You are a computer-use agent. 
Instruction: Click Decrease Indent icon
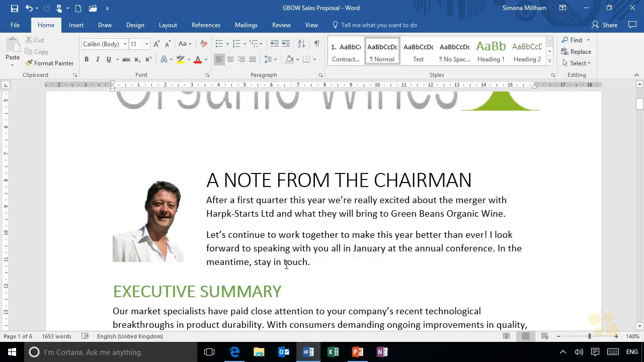(274, 44)
